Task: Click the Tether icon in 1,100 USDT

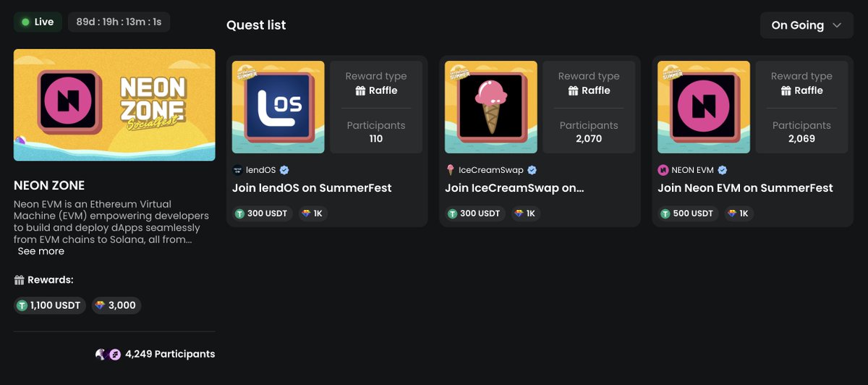Action: click(22, 305)
